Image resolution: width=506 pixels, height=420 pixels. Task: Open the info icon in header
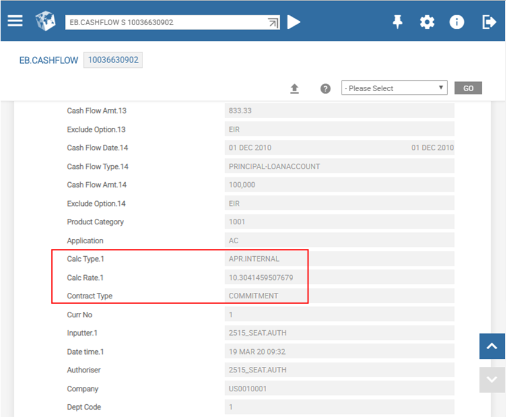click(x=456, y=22)
